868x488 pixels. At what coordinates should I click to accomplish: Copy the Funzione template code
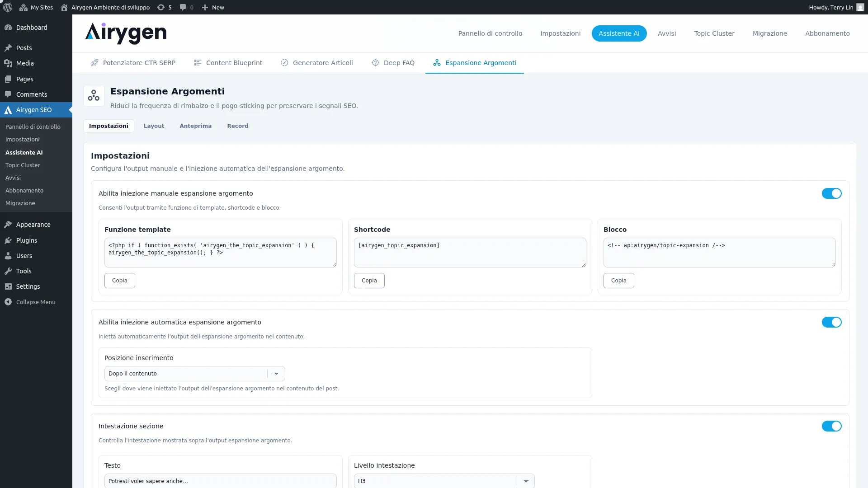120,281
